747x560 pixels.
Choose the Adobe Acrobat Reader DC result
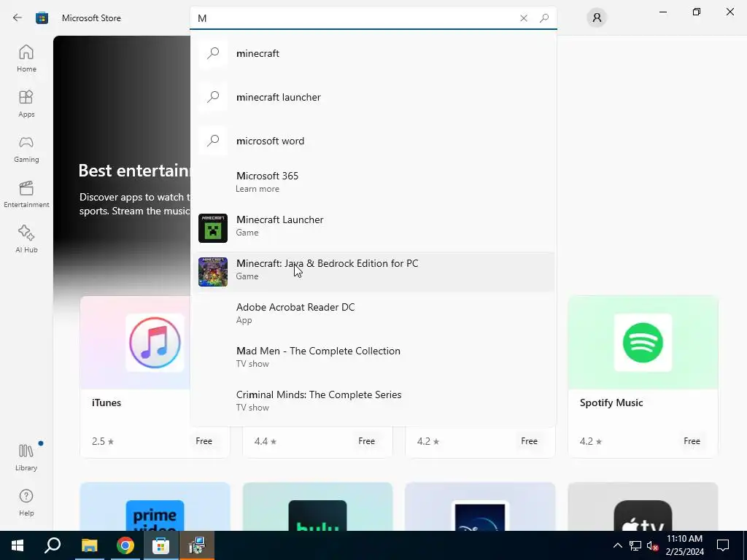pos(373,314)
